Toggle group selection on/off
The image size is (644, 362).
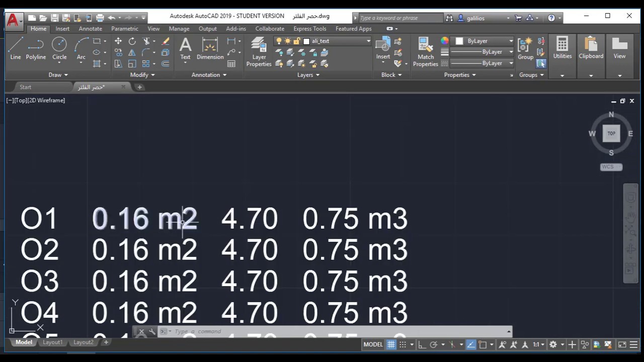pos(541,64)
